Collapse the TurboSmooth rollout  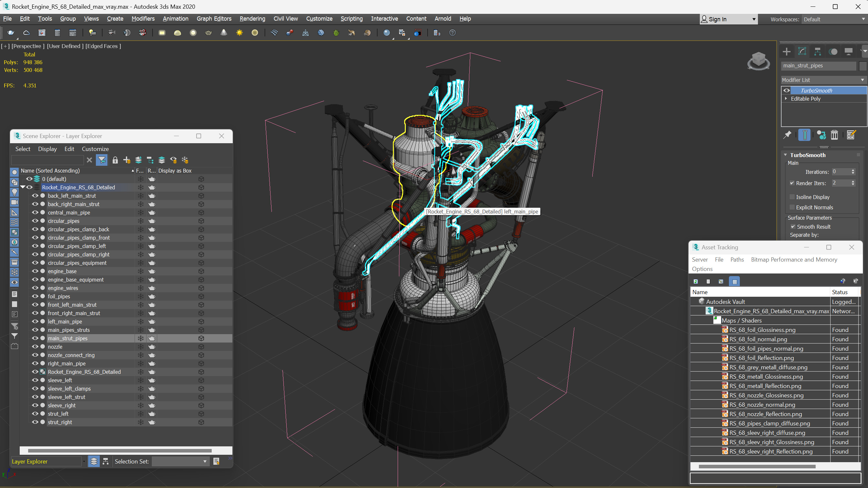785,155
